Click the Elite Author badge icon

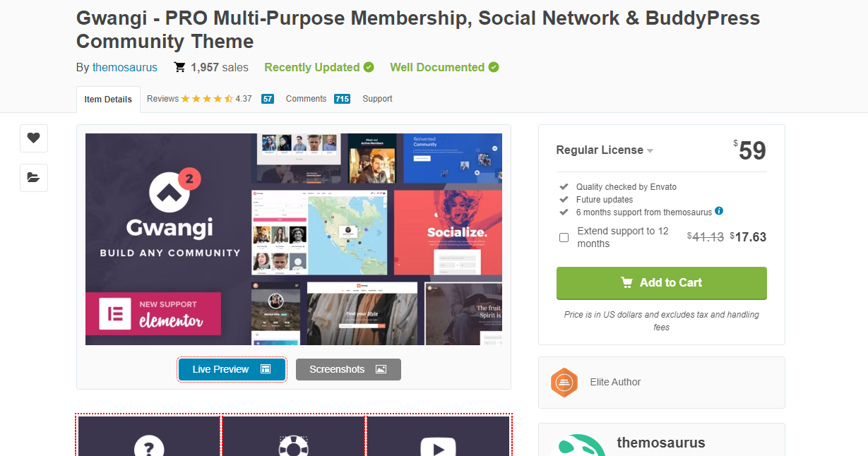pos(564,383)
